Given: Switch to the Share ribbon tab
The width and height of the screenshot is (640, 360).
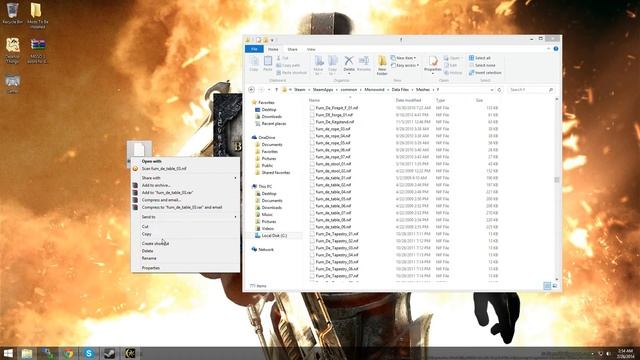Looking at the screenshot, I should click(292, 49).
